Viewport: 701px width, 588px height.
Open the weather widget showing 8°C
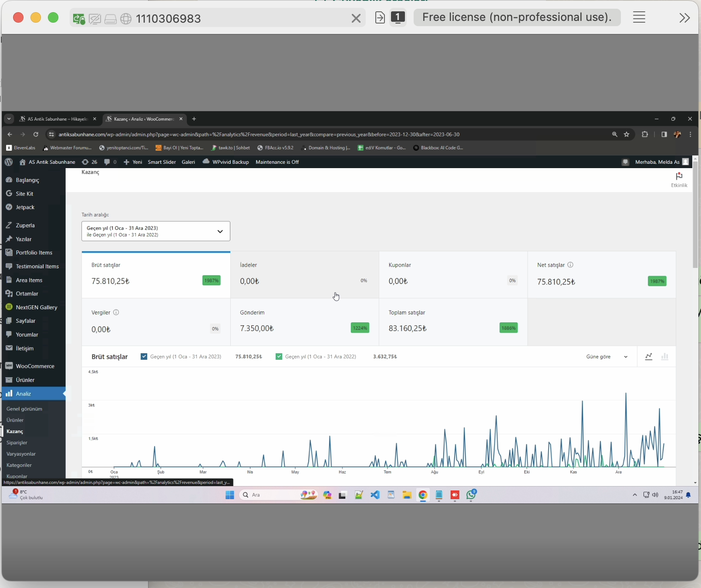(x=26, y=495)
